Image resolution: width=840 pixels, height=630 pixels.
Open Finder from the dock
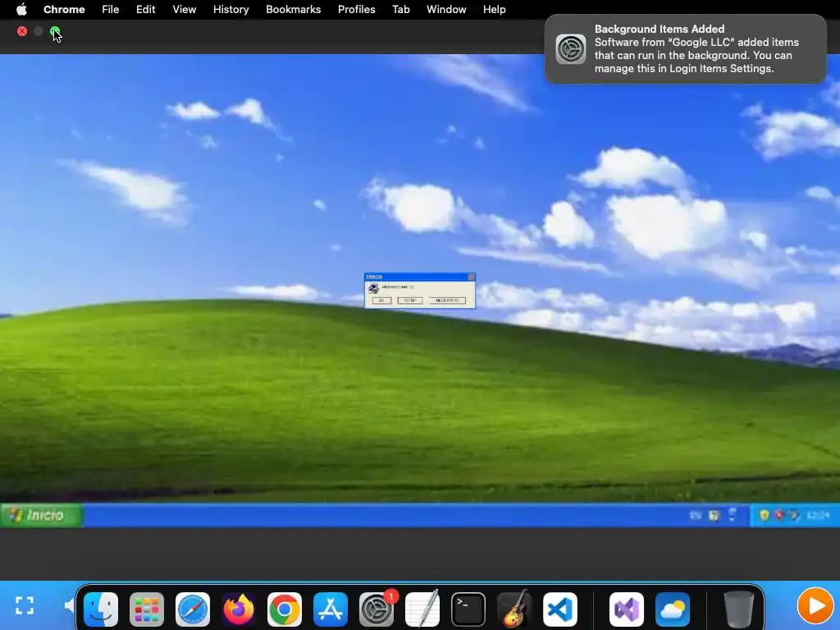click(x=101, y=609)
